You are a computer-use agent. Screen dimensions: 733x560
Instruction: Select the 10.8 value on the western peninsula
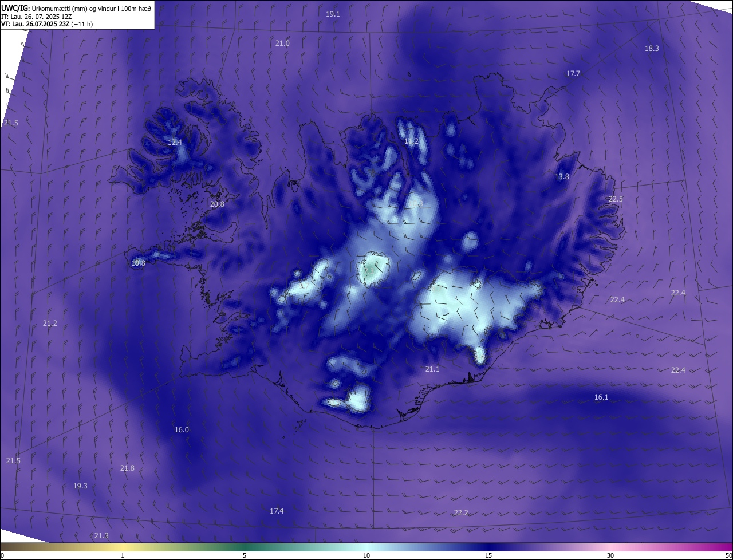[x=138, y=263]
